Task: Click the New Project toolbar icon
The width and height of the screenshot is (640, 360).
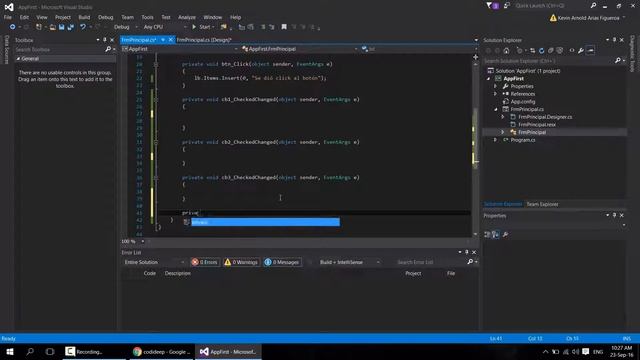Action: click(x=39, y=27)
